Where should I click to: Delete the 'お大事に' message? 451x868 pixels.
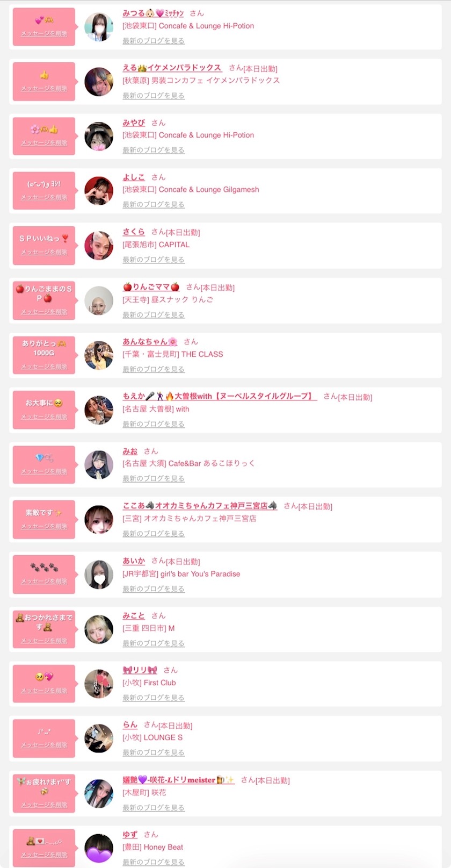coord(44,417)
